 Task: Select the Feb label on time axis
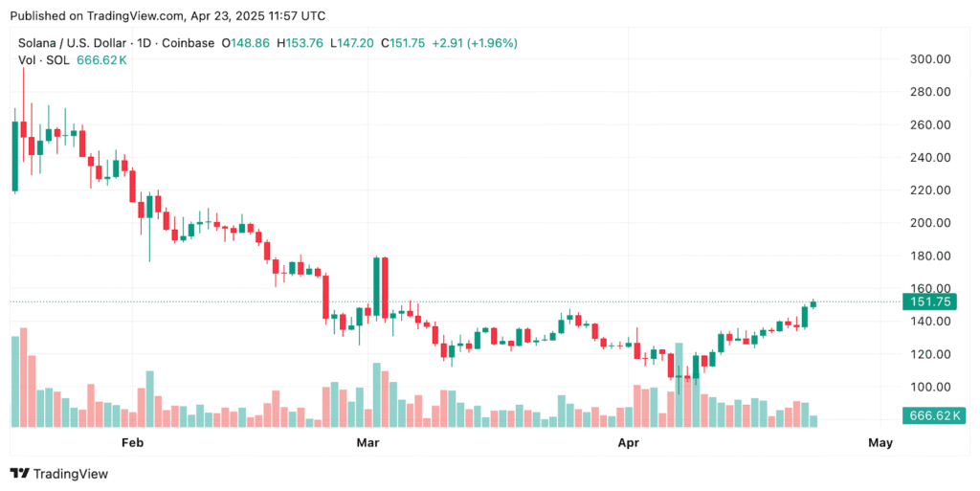click(x=132, y=443)
